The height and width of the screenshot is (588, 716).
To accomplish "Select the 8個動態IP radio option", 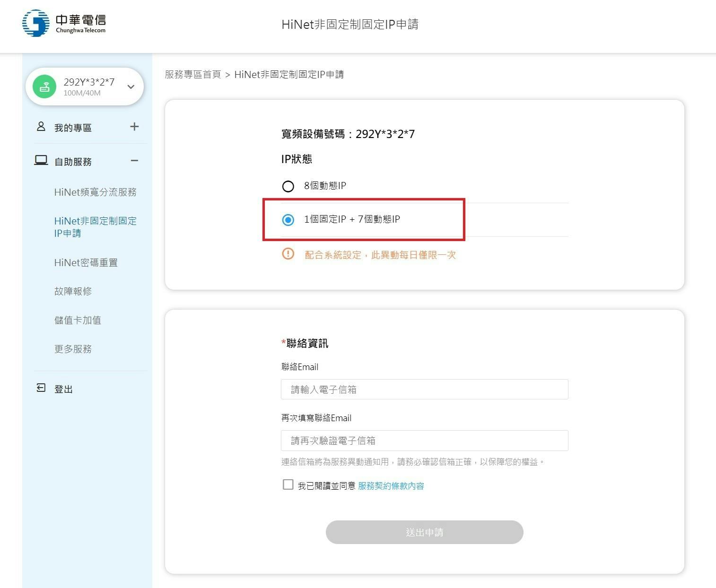I will click(288, 186).
